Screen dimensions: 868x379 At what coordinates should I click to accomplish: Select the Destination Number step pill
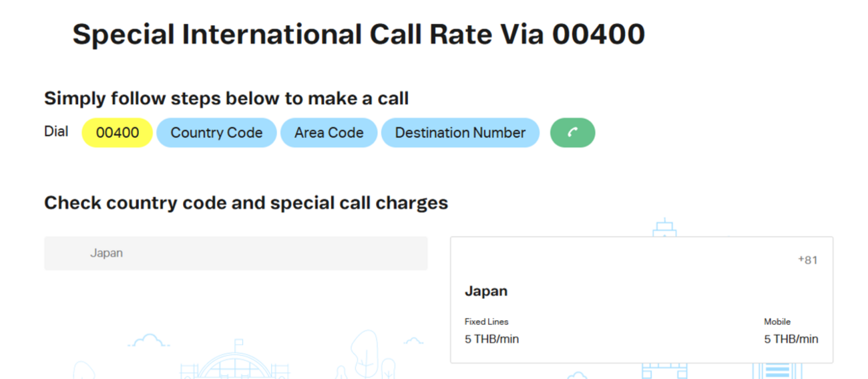point(460,133)
